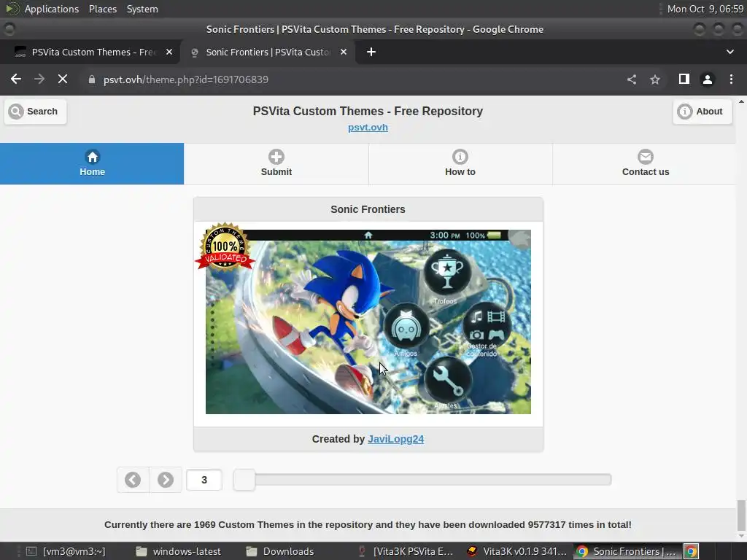Click the page vertical scrollbar thumb
Image resolution: width=747 pixels, height=560 pixels.
pyautogui.click(x=741, y=516)
